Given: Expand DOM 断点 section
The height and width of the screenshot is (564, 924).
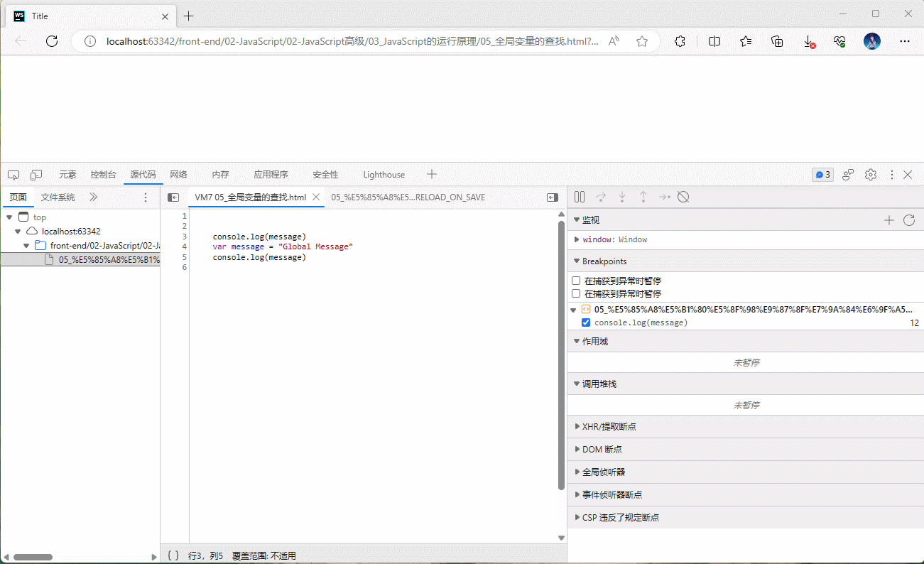Looking at the screenshot, I should pos(602,450).
